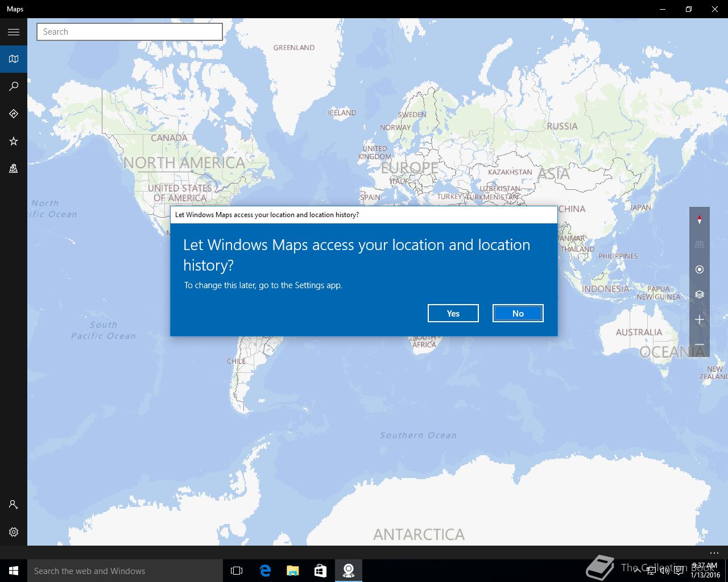The height and width of the screenshot is (582, 728).
Task: Open the taskbar clock and date
Action: (705, 571)
